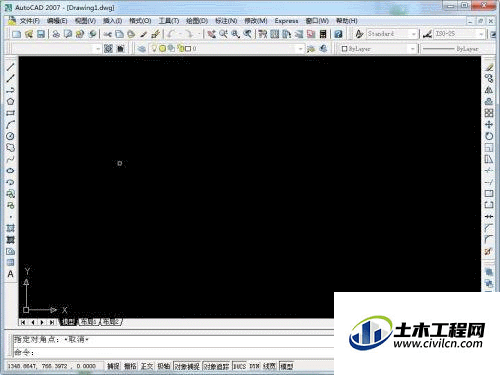Select the Polygon tool
The height and width of the screenshot is (375, 500).
[x=10, y=102]
